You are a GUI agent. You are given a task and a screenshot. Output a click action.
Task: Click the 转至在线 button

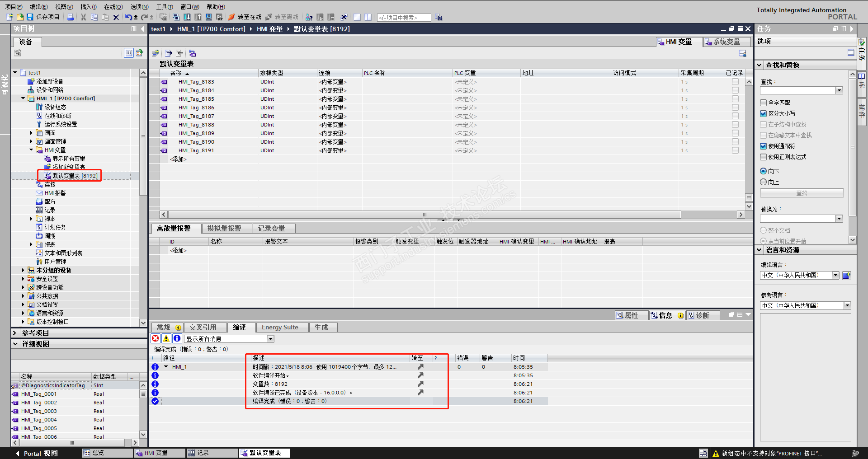(245, 17)
